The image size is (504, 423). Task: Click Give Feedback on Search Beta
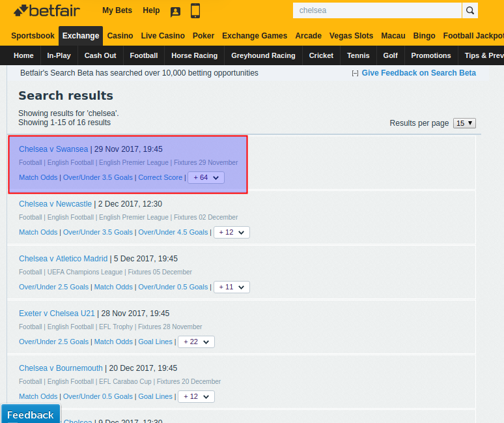pos(419,73)
